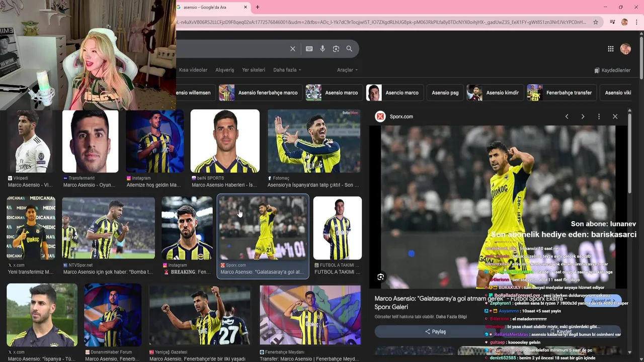Open the Yeniçağ Gazetesi image result
The height and width of the screenshot is (362, 644).
pyautogui.click(x=200, y=316)
